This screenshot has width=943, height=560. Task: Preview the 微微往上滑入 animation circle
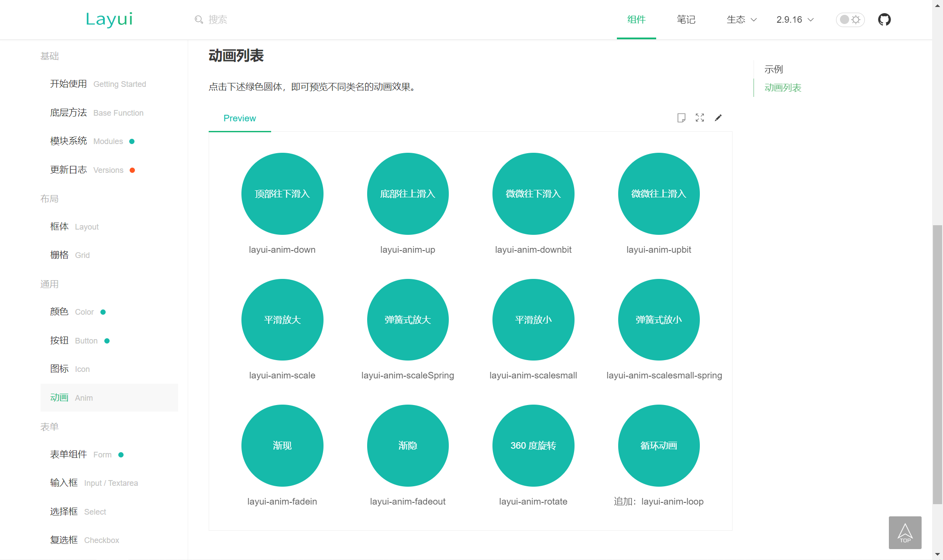[x=659, y=194]
